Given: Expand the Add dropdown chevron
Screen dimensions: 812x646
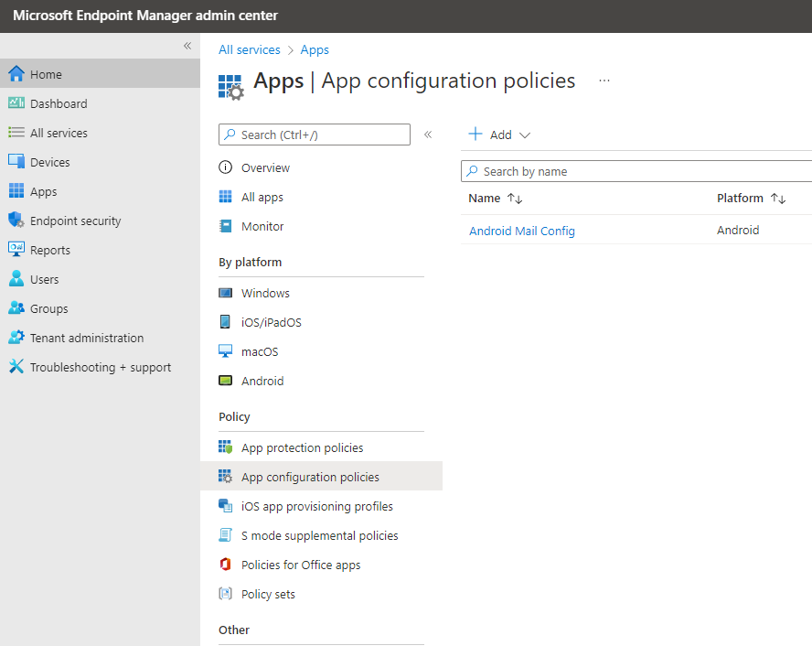Looking at the screenshot, I should tap(525, 135).
